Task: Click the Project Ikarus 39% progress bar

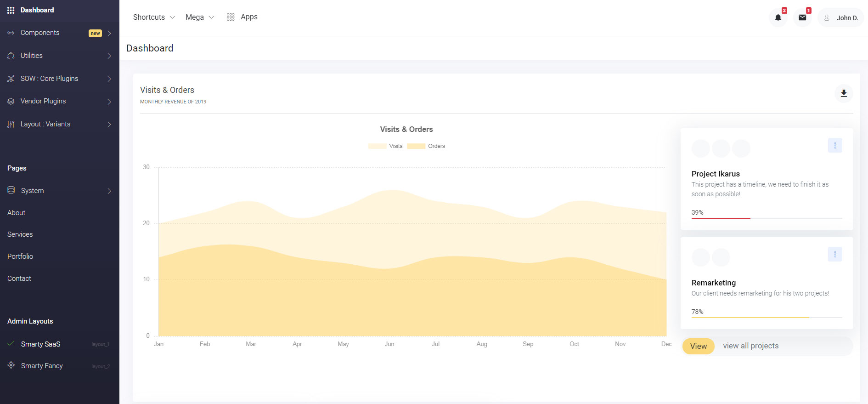Action: tap(767, 218)
